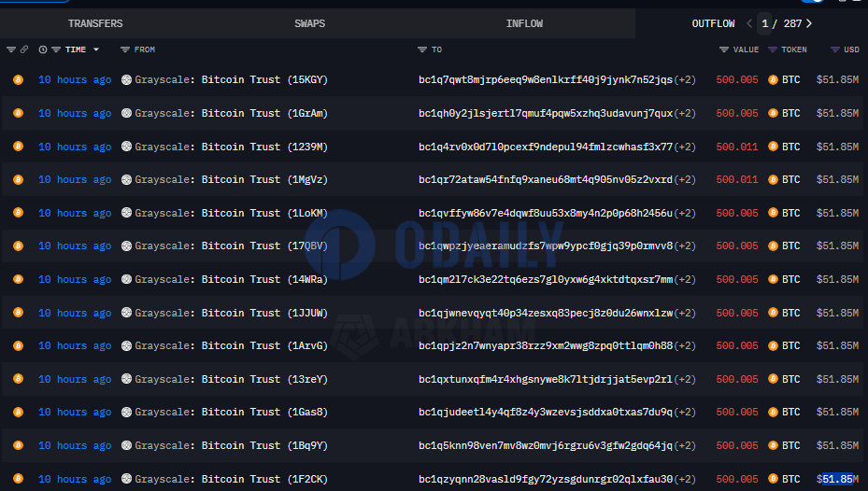The image size is (868, 491).
Task: Open the TO column filter
Action: tap(422, 49)
